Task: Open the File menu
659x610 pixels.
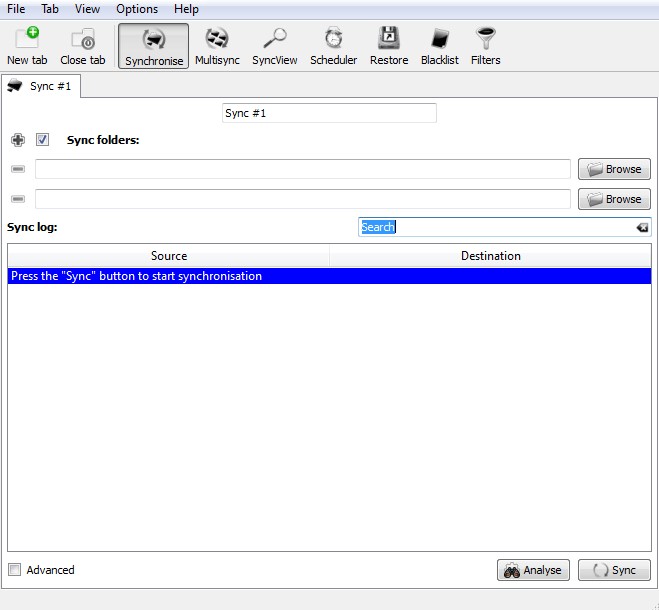Action: coord(16,9)
